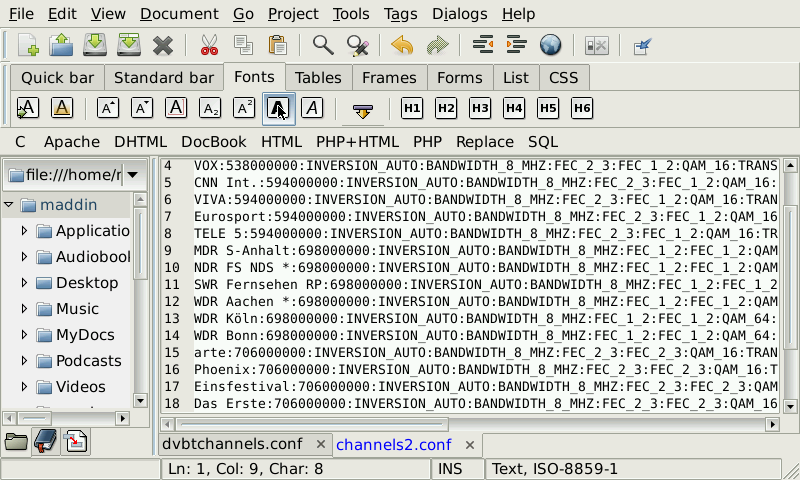Select the Music folder in the tree

(77, 309)
